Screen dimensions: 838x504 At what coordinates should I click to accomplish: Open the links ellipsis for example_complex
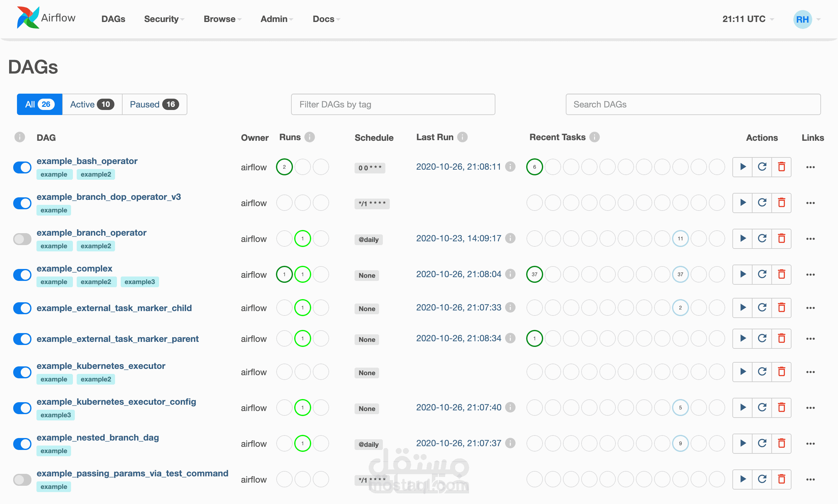pos(810,274)
